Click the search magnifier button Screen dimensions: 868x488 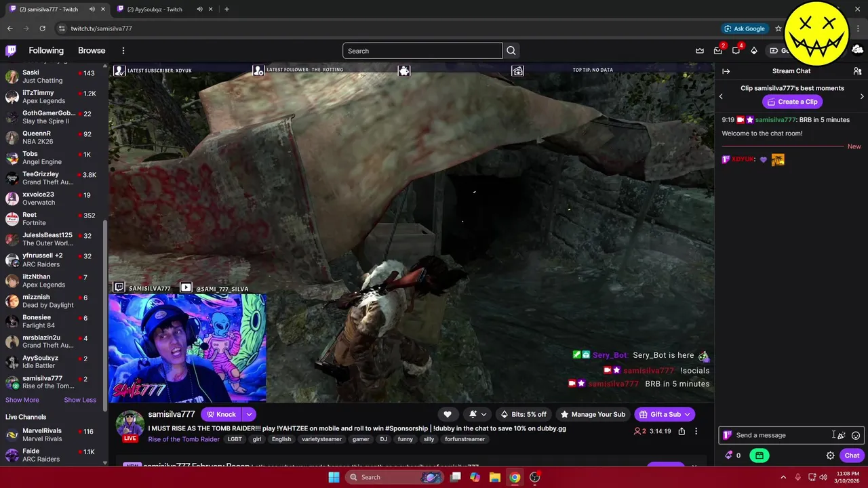[x=511, y=51]
